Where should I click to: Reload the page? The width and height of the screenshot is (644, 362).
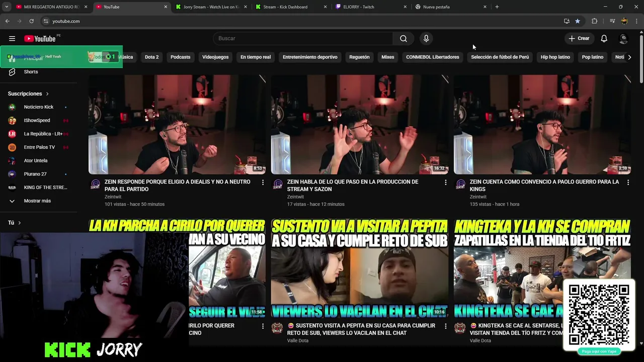point(31,21)
